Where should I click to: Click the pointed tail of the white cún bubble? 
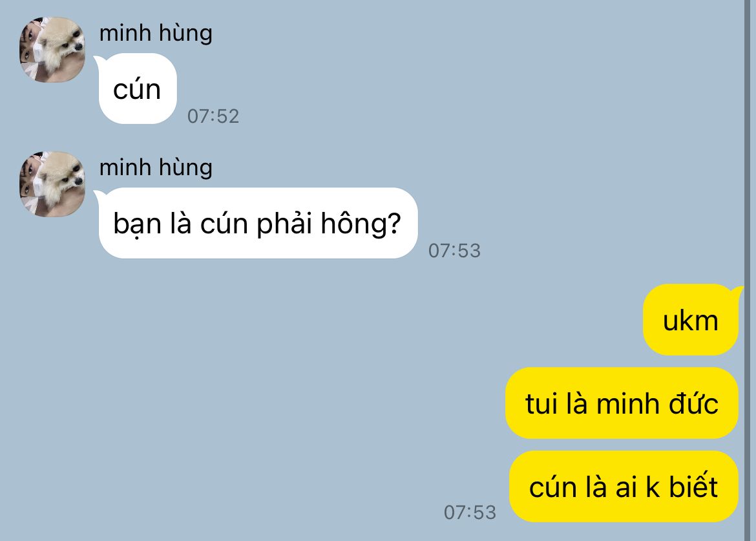point(98,60)
